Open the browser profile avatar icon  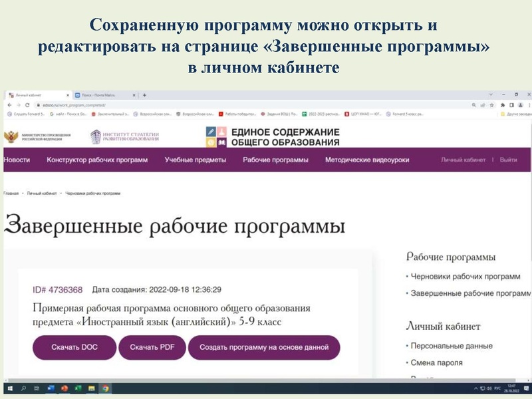click(521, 105)
